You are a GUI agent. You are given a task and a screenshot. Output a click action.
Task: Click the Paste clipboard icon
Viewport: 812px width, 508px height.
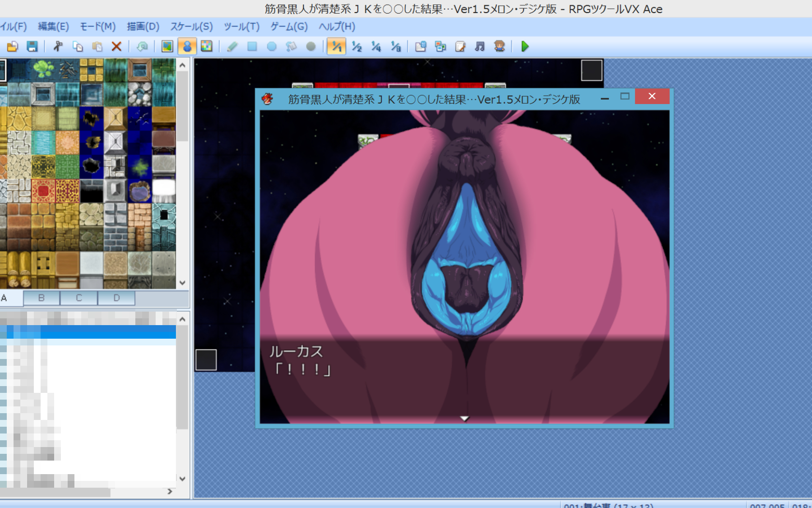[97, 46]
